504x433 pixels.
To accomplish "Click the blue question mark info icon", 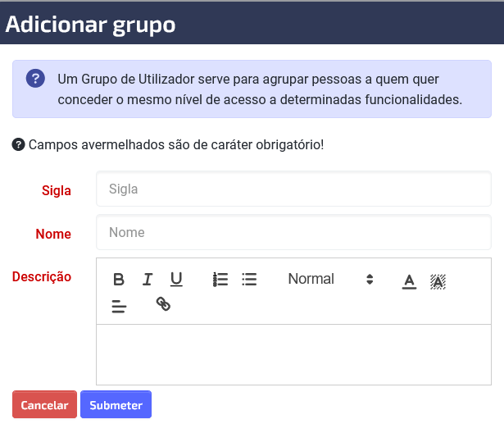I will (35, 79).
